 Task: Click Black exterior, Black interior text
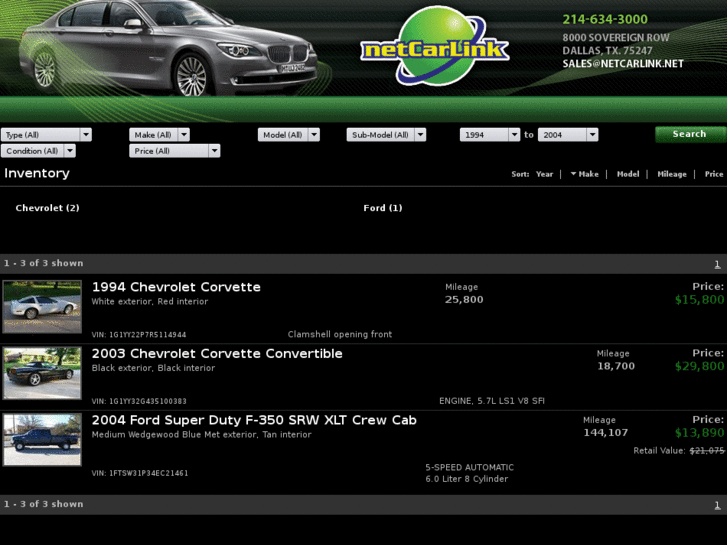coord(153,368)
